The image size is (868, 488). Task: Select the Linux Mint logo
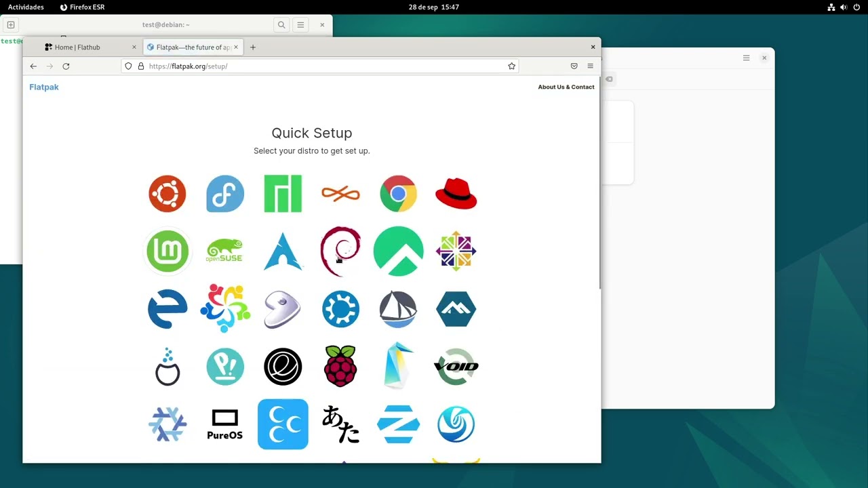[x=167, y=251]
